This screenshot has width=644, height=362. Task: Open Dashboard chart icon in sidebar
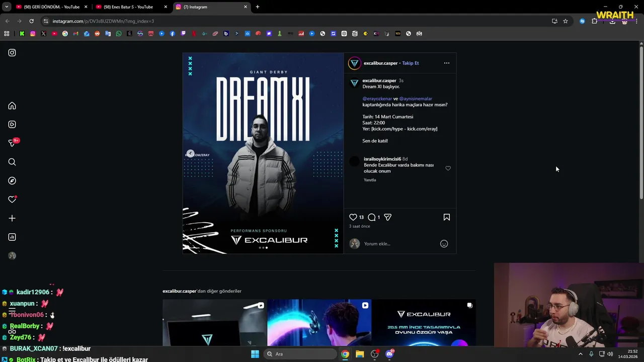pos(12,237)
